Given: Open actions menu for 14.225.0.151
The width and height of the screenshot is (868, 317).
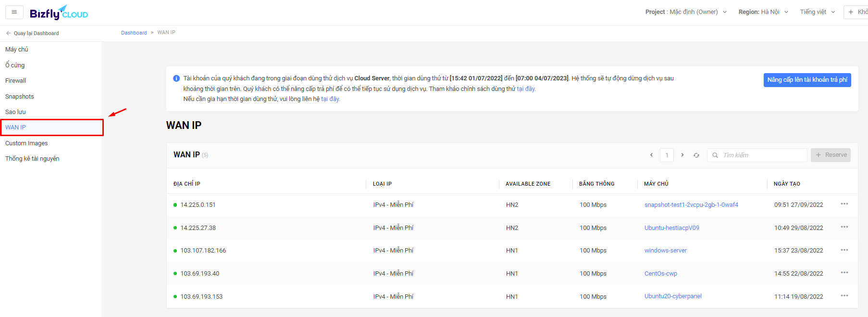Looking at the screenshot, I should point(844,204).
